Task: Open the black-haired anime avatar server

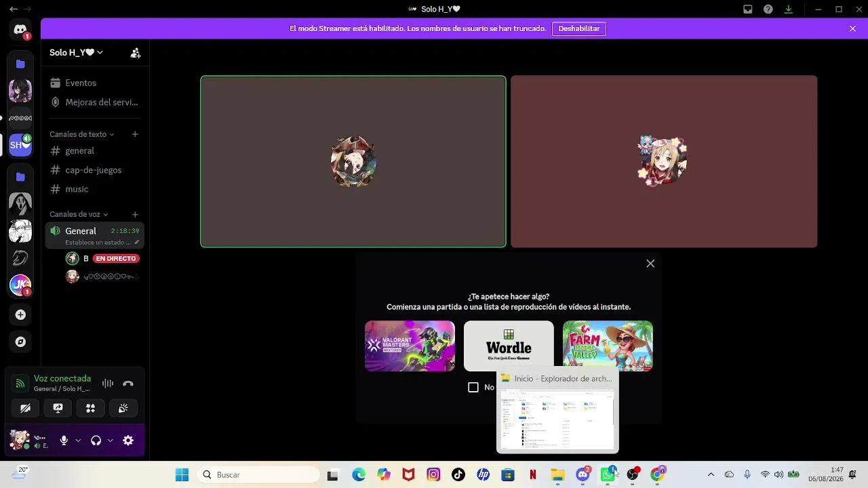Action: click(x=20, y=90)
